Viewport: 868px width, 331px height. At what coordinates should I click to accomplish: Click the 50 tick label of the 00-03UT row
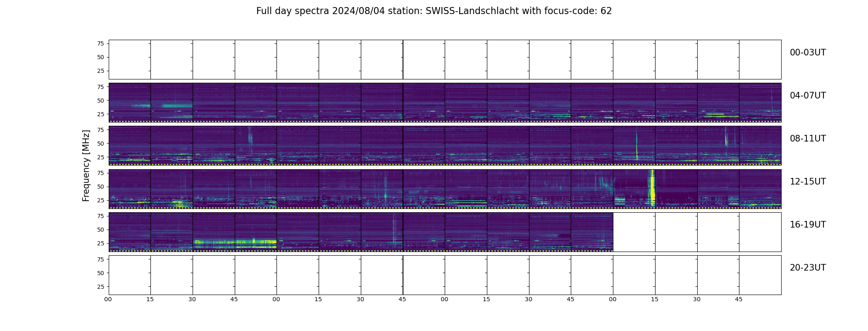coord(100,57)
